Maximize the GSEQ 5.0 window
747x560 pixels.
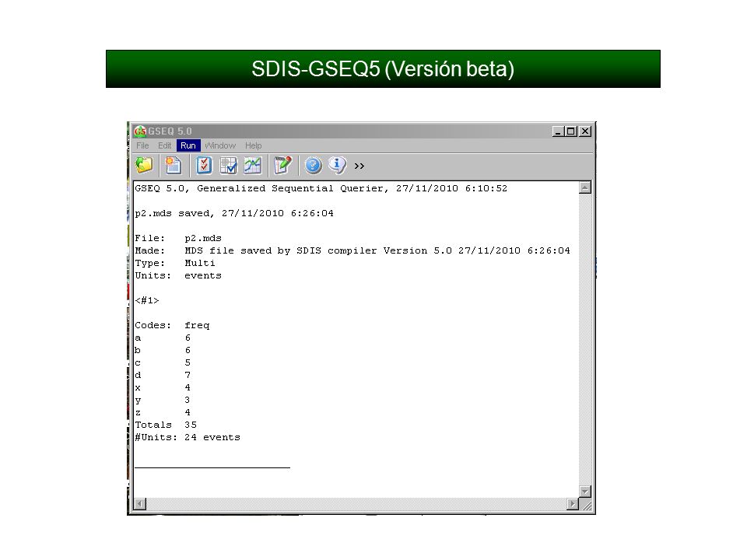pos(570,131)
